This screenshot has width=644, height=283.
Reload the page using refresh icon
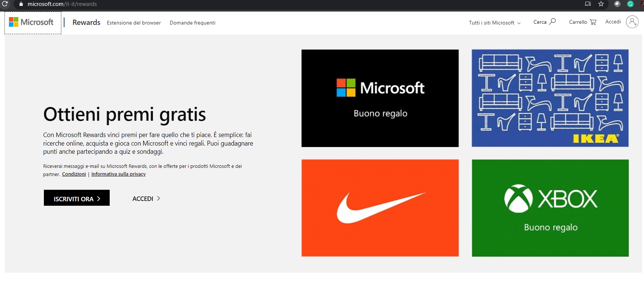(5, 4)
